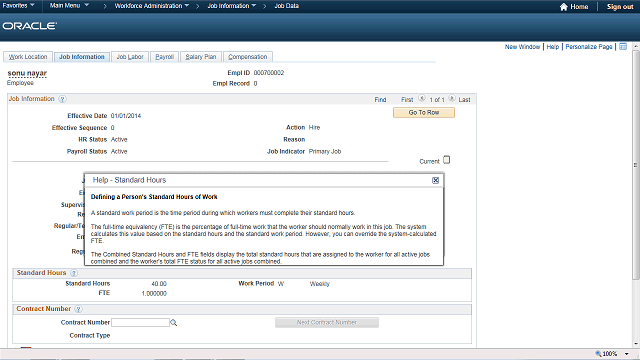Open the New Window link

point(522,47)
